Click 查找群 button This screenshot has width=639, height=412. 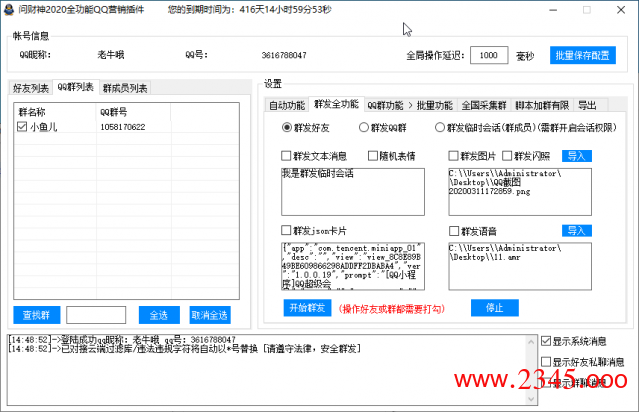pyautogui.click(x=37, y=315)
